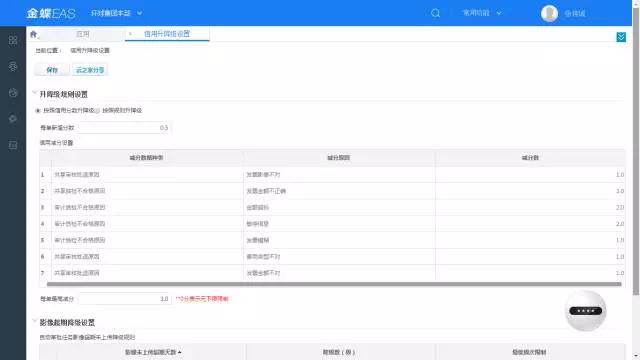Click the user avatar picture
The width and height of the screenshot is (640, 360).
pyautogui.click(x=549, y=13)
